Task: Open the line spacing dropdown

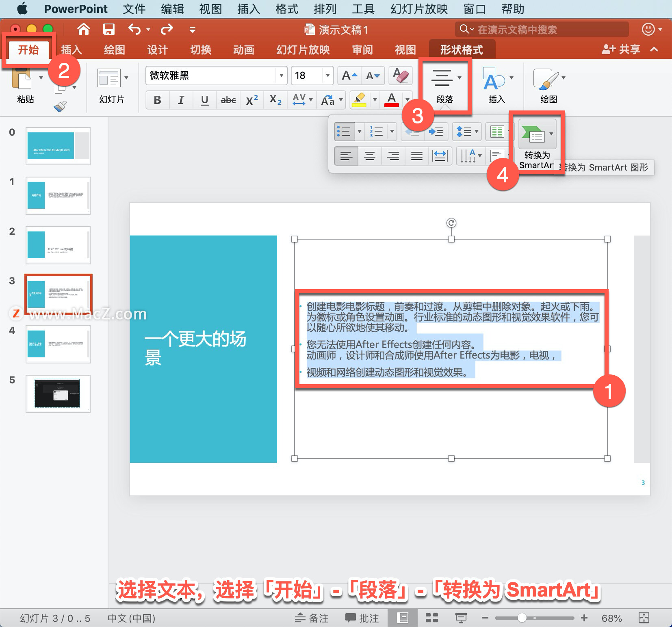Action: pos(467,132)
